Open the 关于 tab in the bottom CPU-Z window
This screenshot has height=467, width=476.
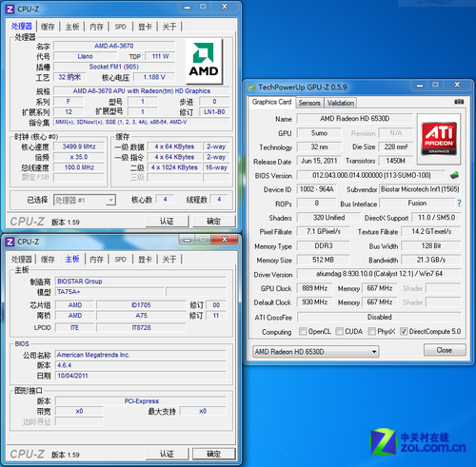pyautogui.click(x=169, y=260)
